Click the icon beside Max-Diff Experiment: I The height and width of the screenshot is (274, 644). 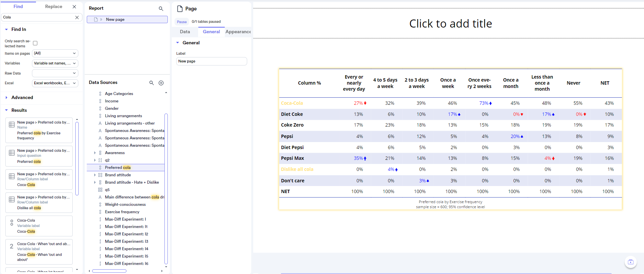[x=100, y=219]
